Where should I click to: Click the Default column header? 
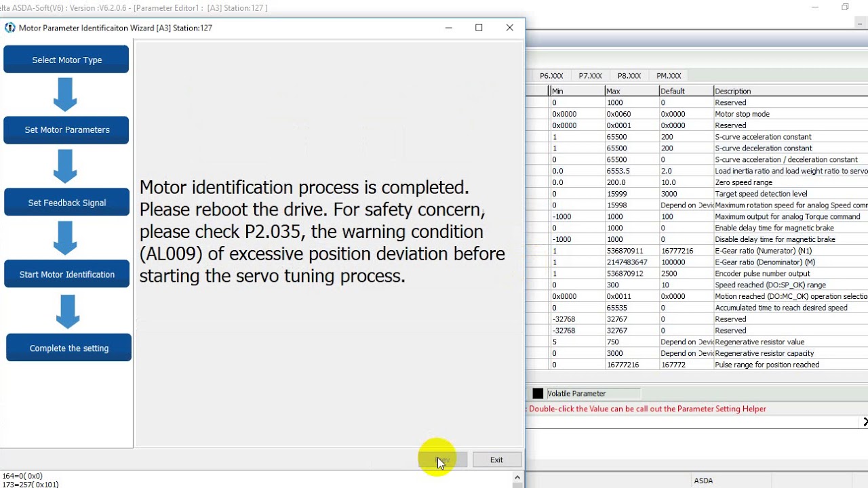coord(686,91)
